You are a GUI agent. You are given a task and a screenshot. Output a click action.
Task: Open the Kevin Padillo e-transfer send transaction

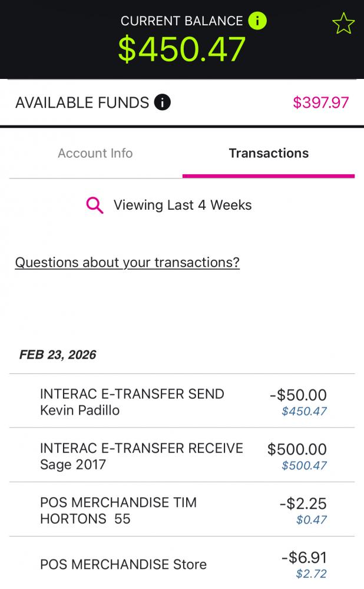pyautogui.click(x=132, y=402)
